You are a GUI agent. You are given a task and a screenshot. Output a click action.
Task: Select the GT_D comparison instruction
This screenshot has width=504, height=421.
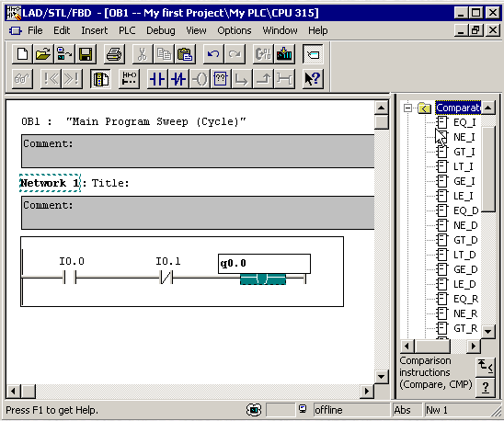coord(465,240)
